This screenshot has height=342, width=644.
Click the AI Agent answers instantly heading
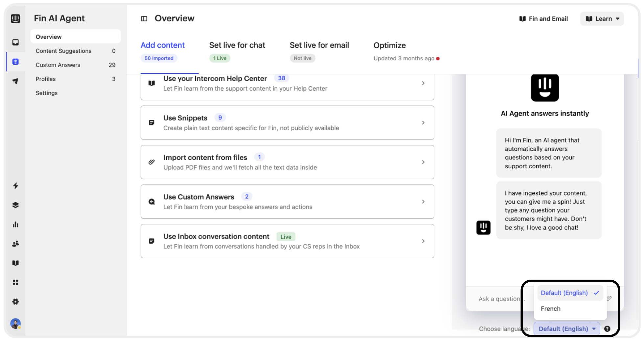pyautogui.click(x=545, y=114)
